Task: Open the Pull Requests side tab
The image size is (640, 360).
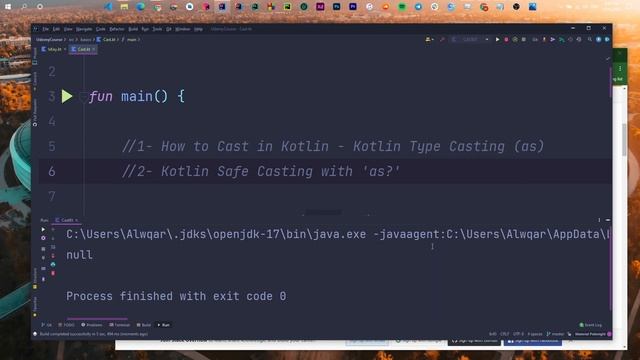Action: (35, 112)
